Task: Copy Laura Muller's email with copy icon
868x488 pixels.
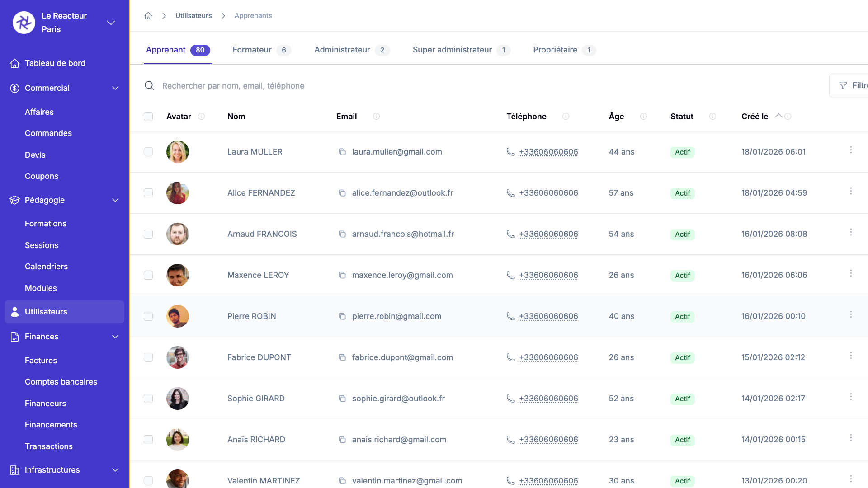Action: pos(342,152)
